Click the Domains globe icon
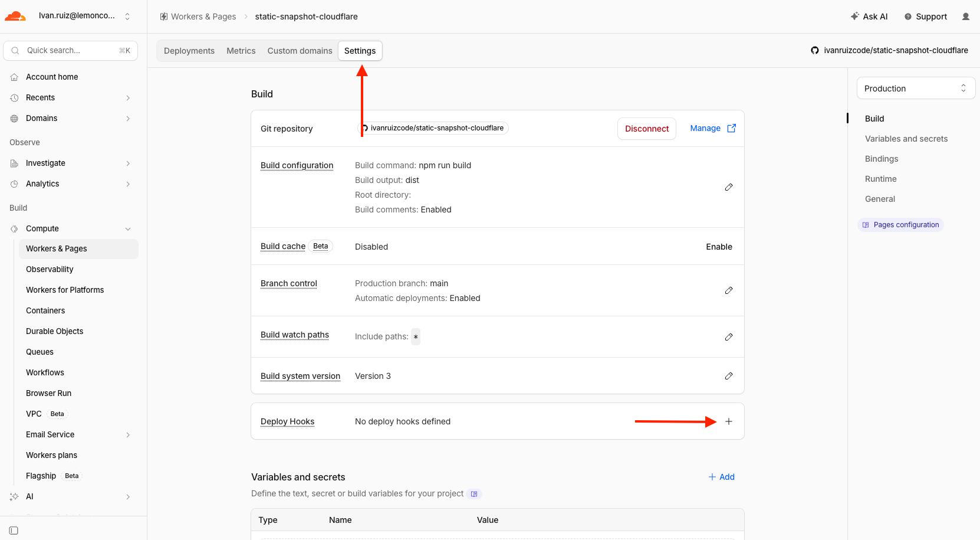980x540 pixels. point(14,118)
